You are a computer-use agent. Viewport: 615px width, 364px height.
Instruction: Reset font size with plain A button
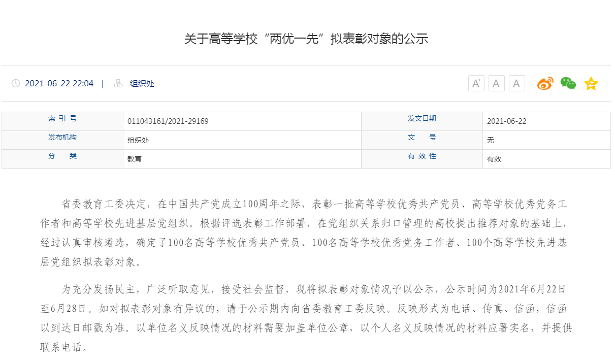516,83
